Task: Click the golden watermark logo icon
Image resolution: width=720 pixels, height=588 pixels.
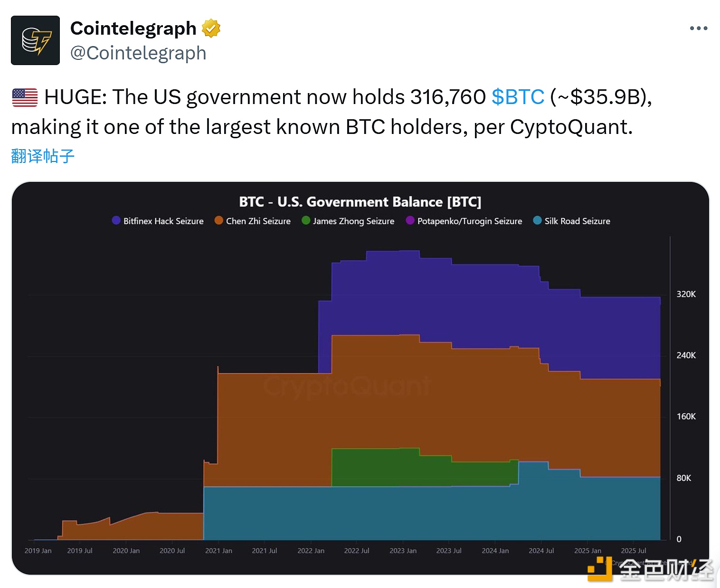Action: tap(599, 569)
